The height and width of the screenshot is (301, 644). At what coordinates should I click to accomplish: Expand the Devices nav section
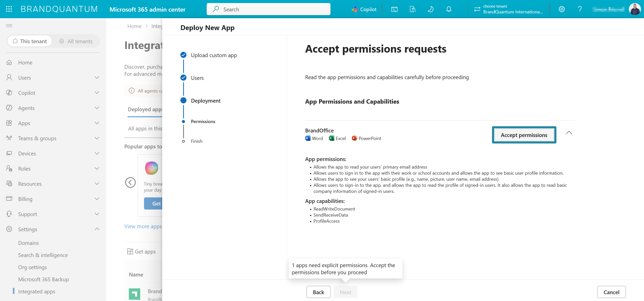click(97, 153)
